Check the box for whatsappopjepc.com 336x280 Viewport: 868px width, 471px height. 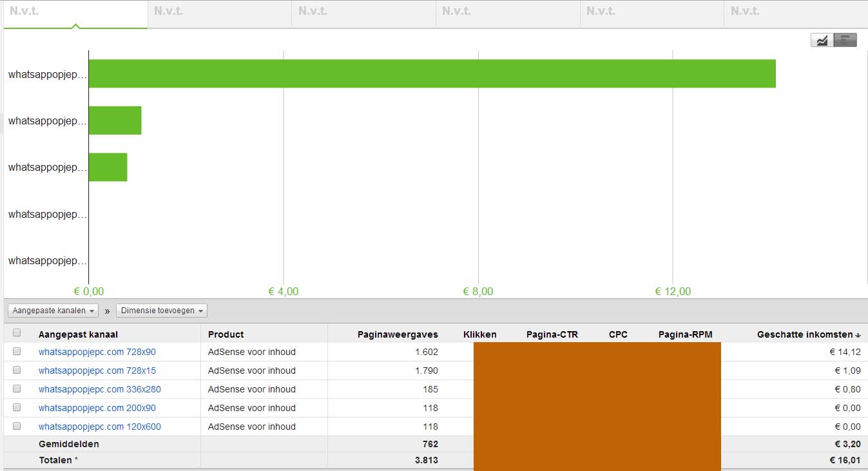[x=17, y=389]
